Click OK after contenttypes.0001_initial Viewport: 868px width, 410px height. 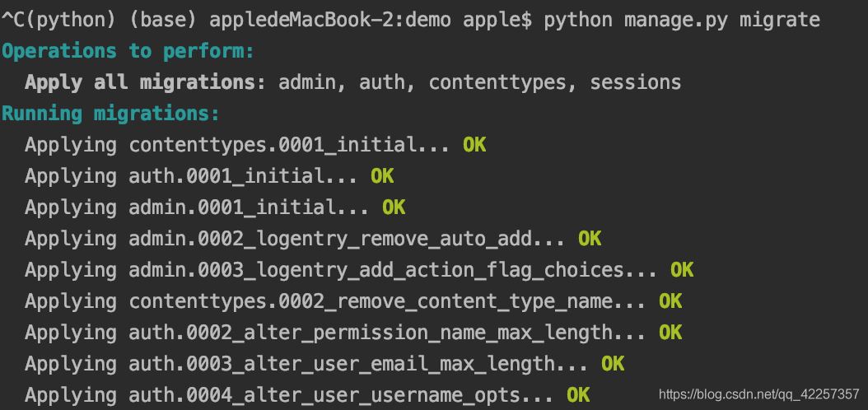(474, 145)
